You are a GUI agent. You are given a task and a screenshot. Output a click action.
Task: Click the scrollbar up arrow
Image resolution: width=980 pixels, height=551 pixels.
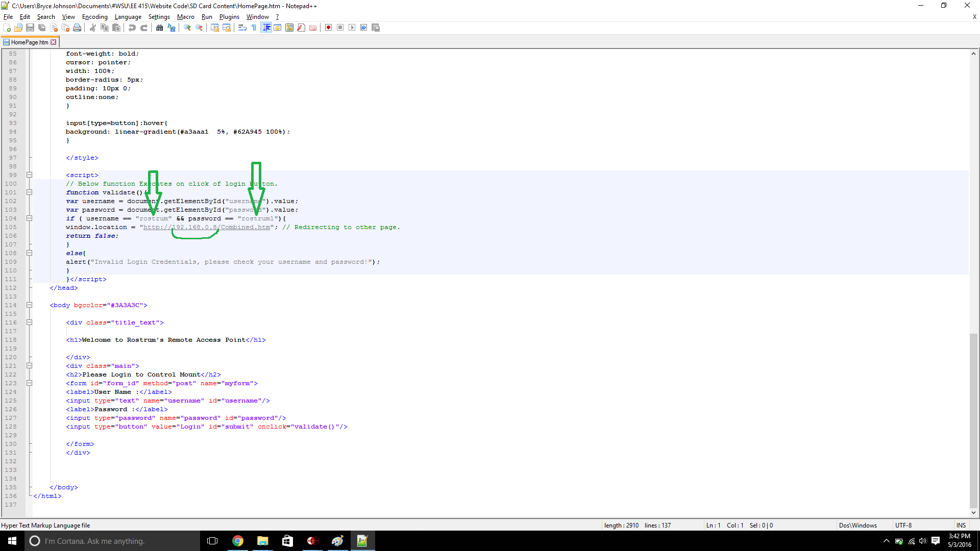(973, 54)
